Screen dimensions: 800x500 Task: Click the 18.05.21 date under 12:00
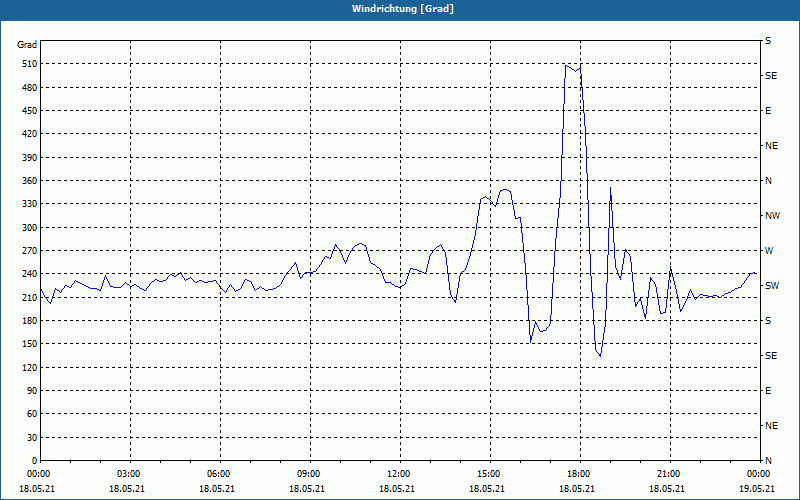(396, 488)
